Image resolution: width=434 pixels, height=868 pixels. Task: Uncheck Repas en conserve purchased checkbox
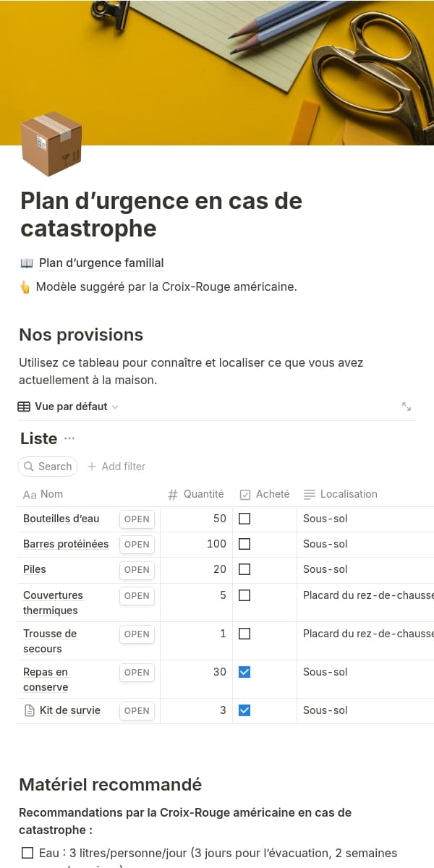coord(244,671)
